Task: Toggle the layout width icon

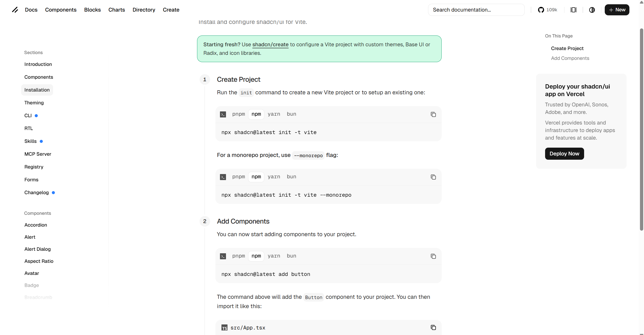Action: [574, 10]
